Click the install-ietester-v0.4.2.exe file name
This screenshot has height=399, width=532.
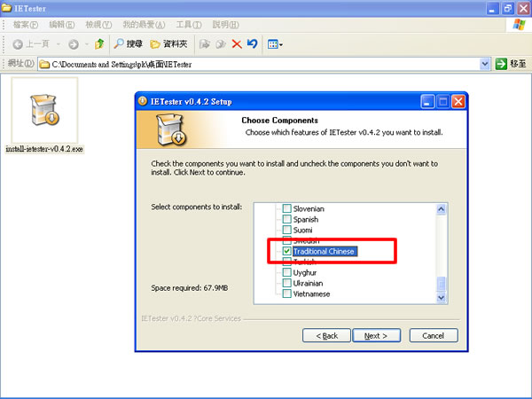44,149
